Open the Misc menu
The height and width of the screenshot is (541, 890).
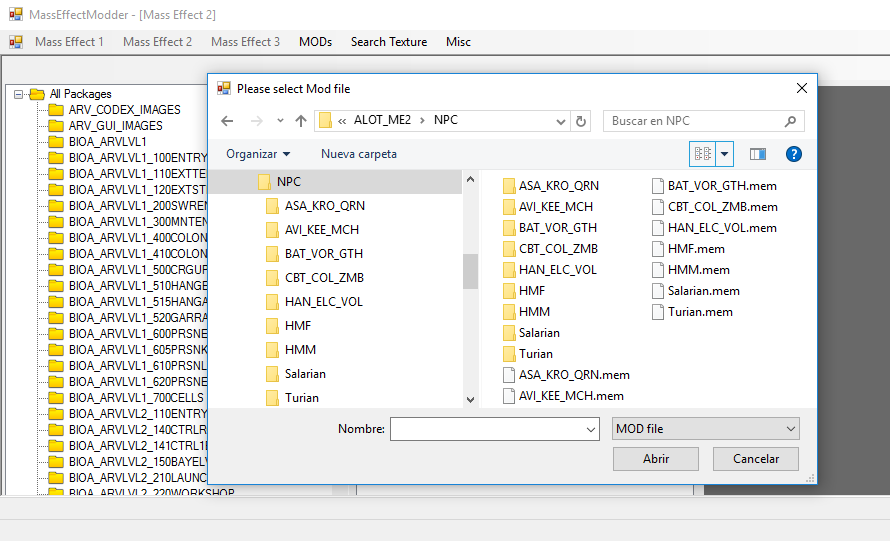(458, 42)
